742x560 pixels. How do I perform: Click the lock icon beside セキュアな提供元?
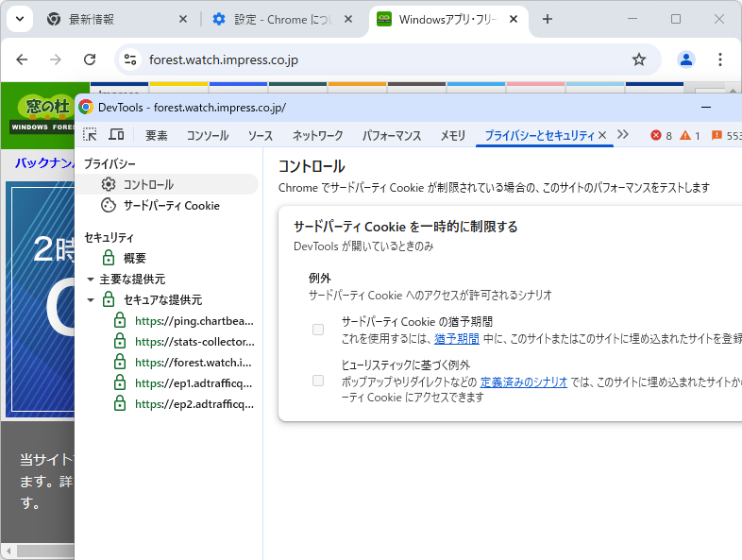point(109,299)
